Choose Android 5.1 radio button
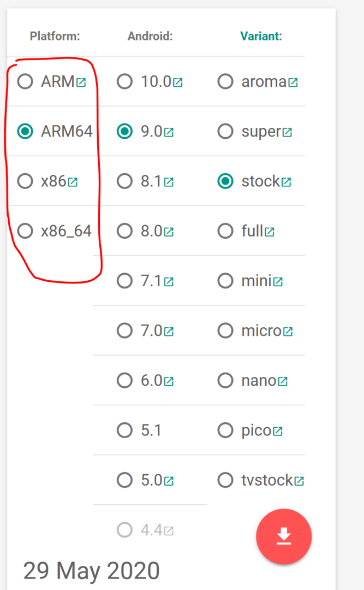364x590 pixels. [x=124, y=430]
